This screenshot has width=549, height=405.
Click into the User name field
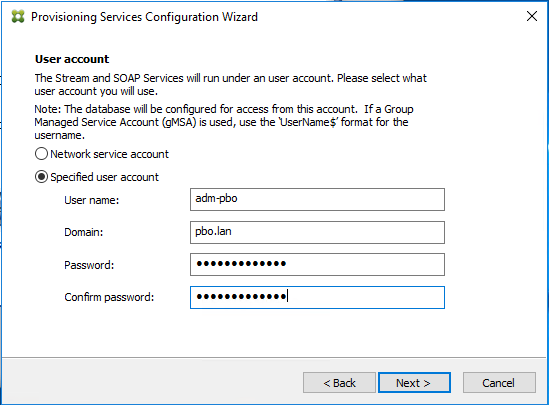[317, 200]
